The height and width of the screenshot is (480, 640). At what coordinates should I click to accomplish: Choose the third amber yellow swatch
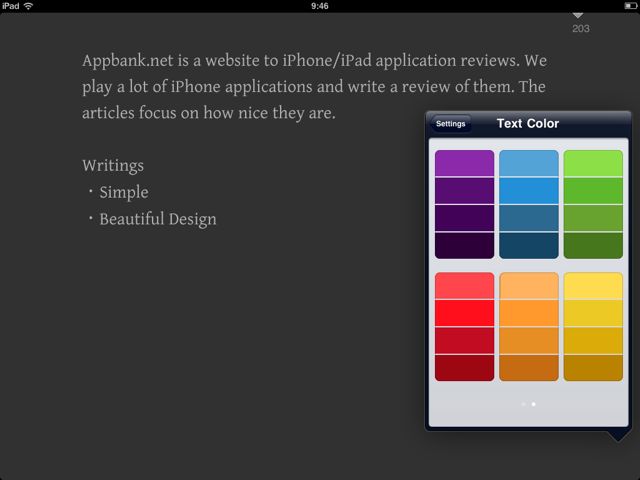point(593,340)
